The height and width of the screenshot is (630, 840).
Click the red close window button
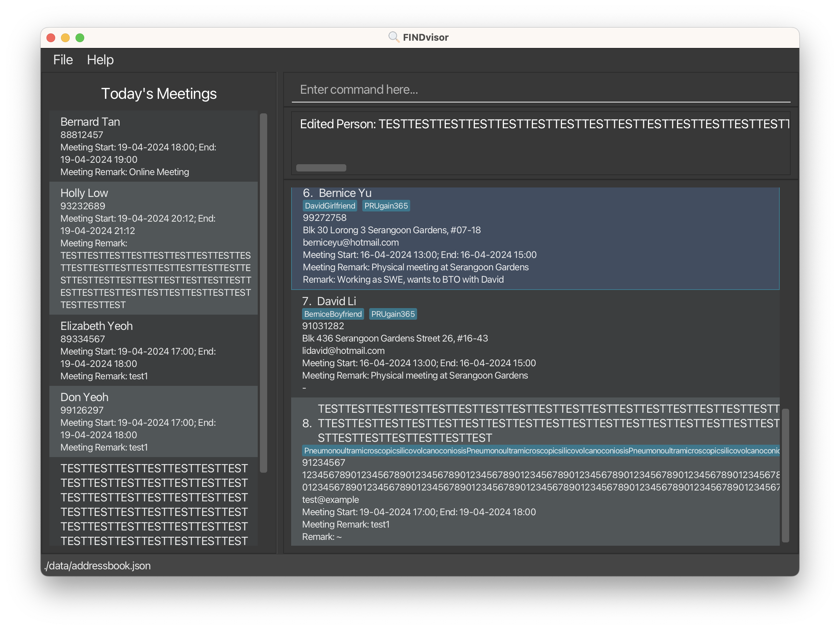(51, 38)
